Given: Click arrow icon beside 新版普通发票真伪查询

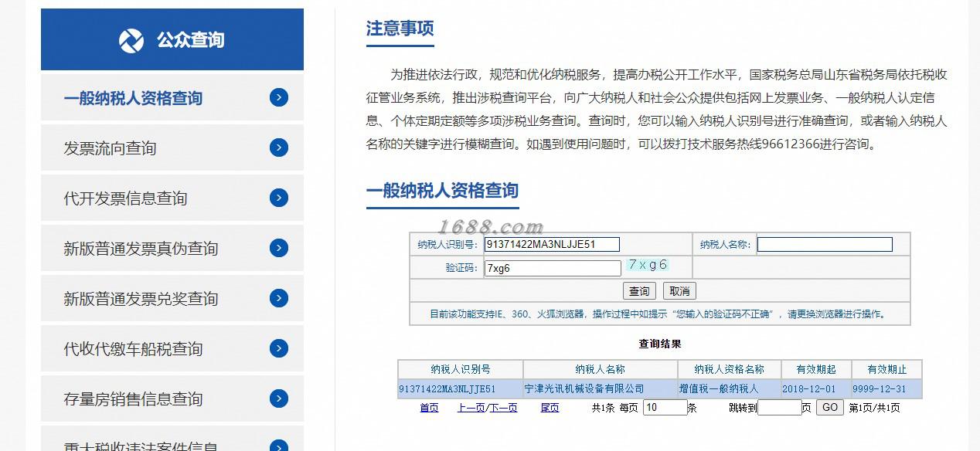Looking at the screenshot, I should (x=279, y=248).
